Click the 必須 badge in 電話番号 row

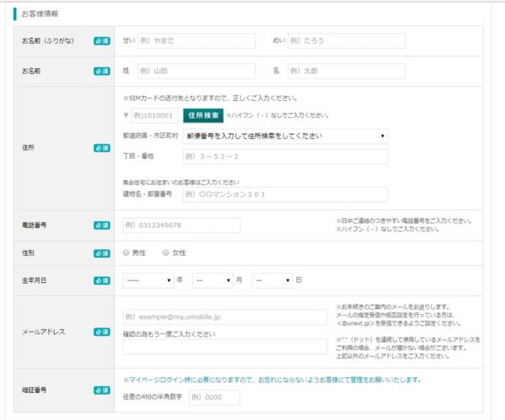coord(102,226)
